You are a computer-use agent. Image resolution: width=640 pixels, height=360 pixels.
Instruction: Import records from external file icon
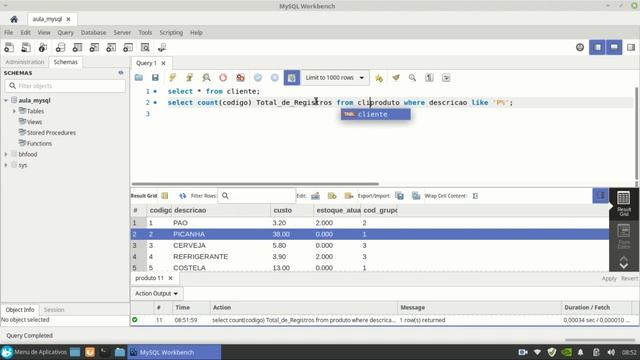[x=416, y=196]
